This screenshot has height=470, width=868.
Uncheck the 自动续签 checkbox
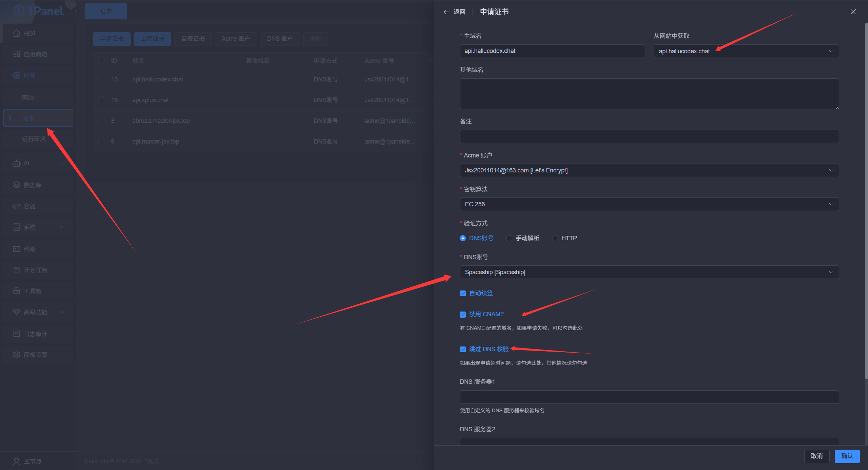point(463,293)
